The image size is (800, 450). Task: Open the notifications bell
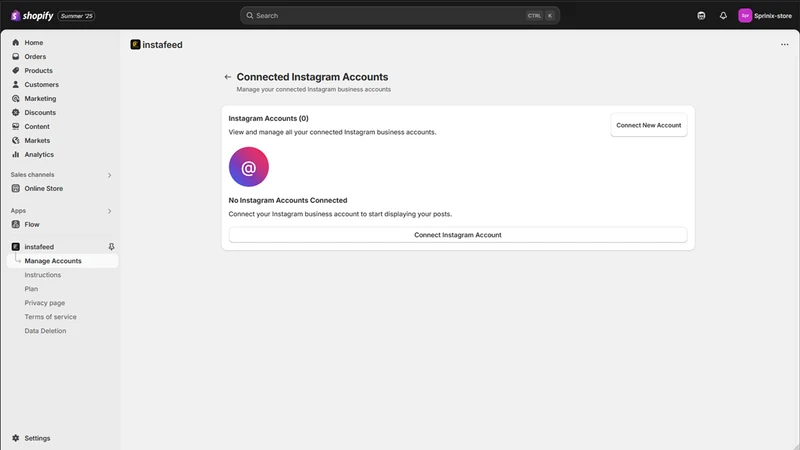723,16
